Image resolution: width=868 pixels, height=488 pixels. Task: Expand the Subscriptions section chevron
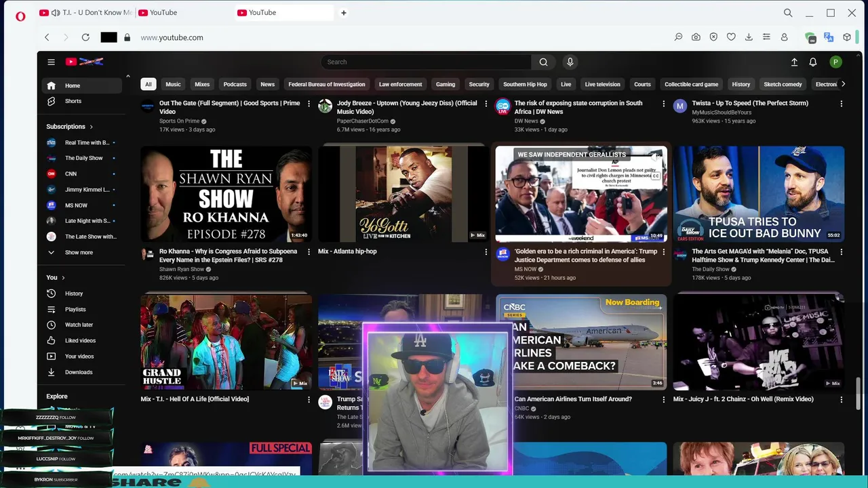[91, 127]
